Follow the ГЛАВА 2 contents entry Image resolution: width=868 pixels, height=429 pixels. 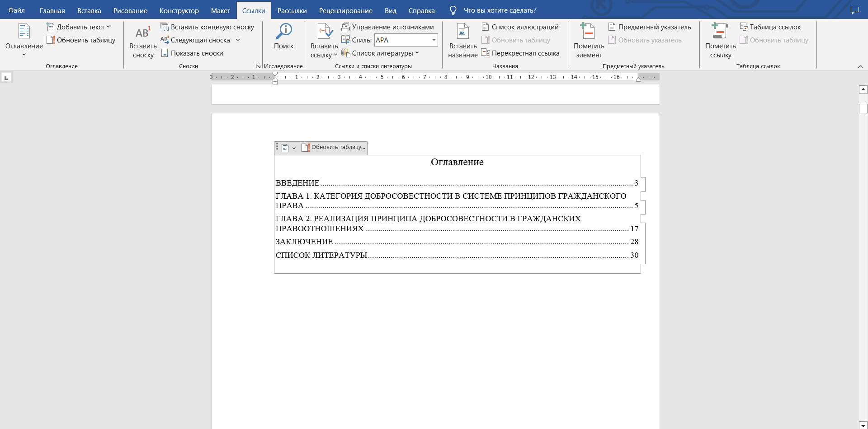click(x=457, y=224)
